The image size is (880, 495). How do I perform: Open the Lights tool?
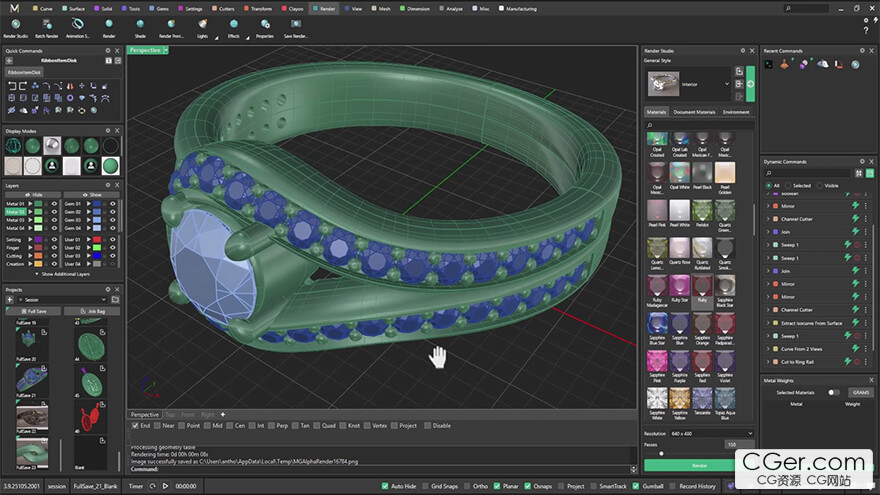pyautogui.click(x=202, y=28)
